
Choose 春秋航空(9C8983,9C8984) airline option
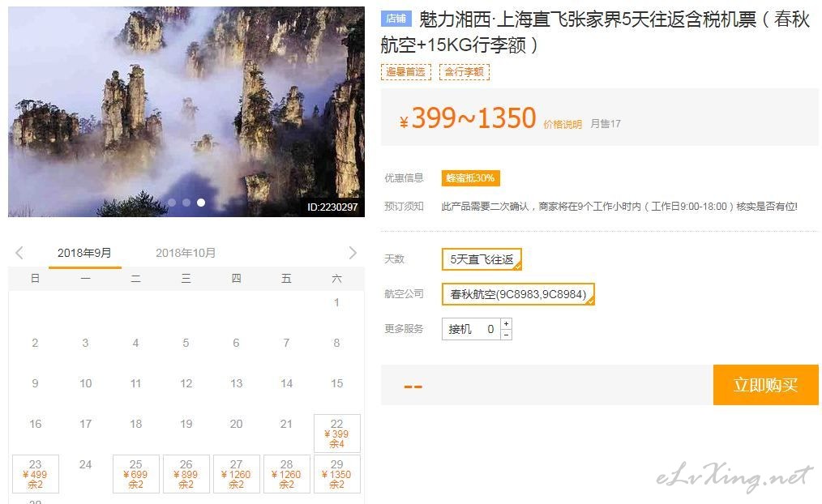(518, 294)
